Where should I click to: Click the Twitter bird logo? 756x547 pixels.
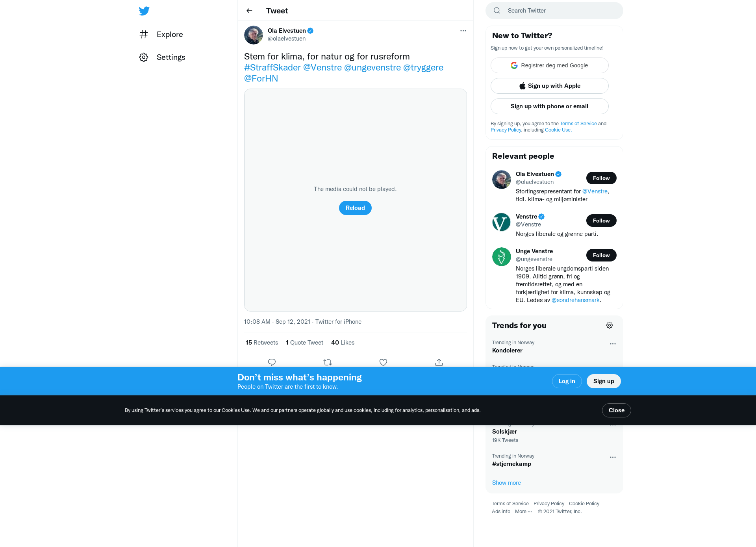pyautogui.click(x=144, y=11)
